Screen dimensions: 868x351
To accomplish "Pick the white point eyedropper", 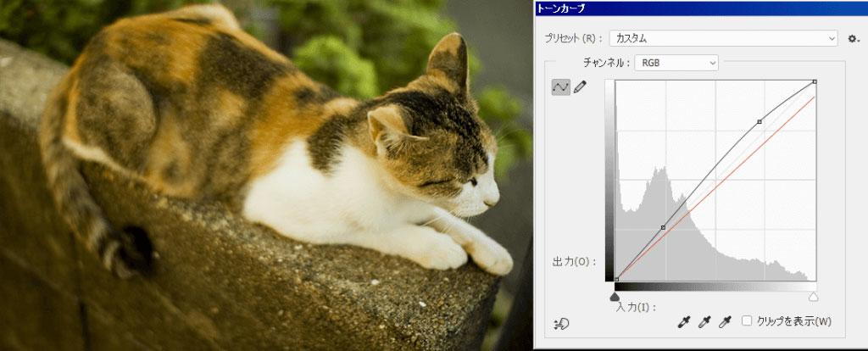I will (725, 321).
